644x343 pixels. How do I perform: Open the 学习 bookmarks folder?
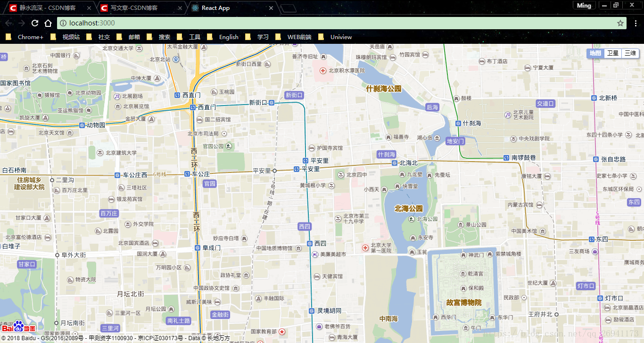(x=257, y=37)
